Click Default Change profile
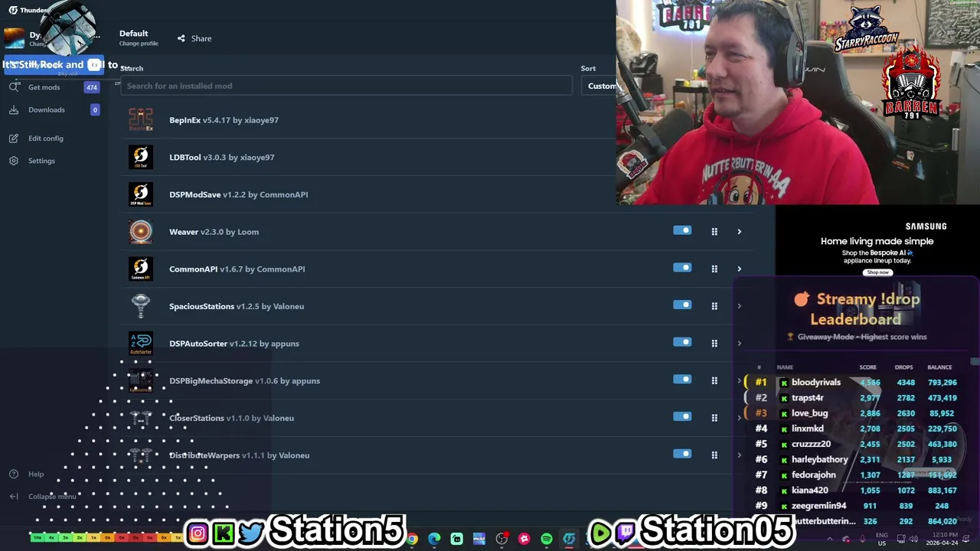The width and height of the screenshot is (980, 551). pos(138,38)
